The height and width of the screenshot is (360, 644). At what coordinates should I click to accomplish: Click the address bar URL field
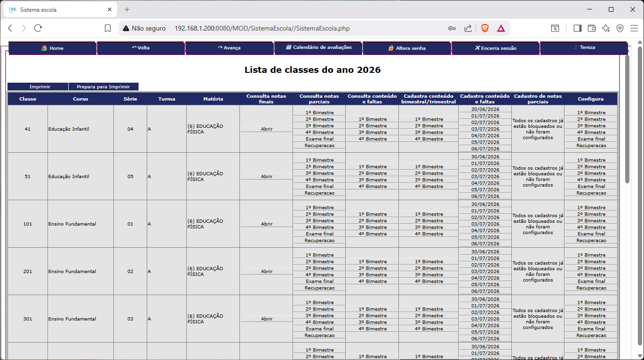(x=262, y=28)
